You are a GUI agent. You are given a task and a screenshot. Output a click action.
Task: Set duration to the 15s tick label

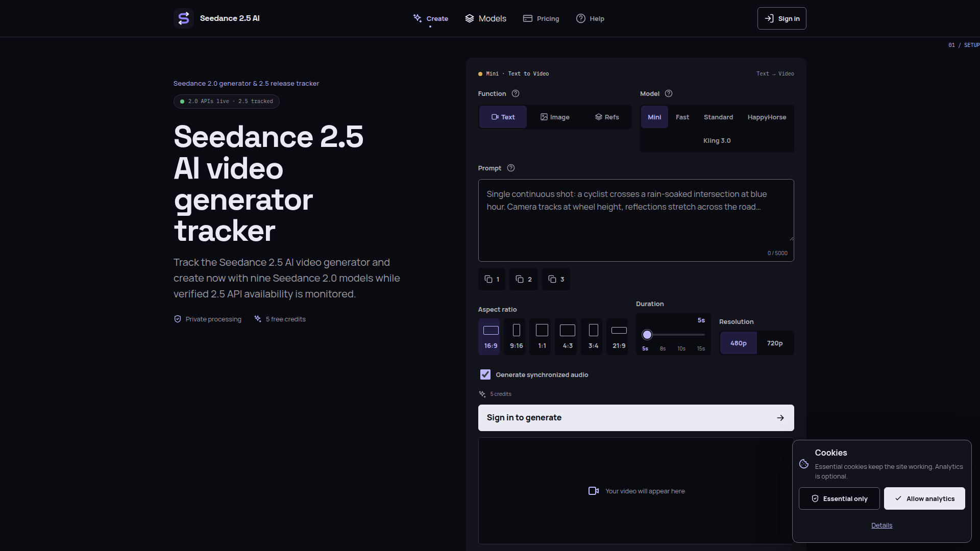coord(701,348)
